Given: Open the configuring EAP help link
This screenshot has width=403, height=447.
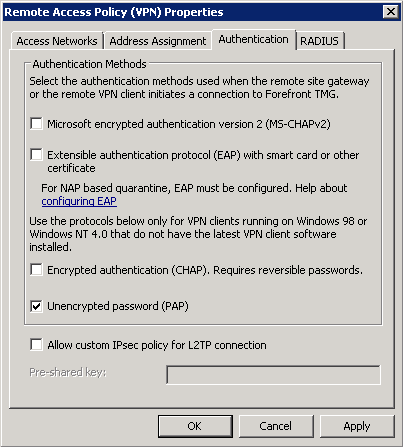Looking at the screenshot, I should tap(79, 201).
